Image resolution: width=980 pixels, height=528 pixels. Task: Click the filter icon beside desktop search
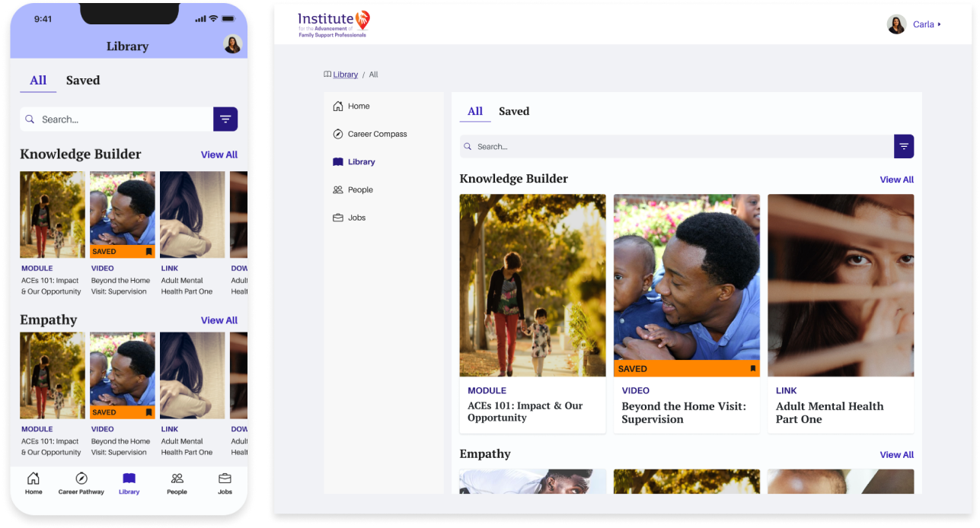904,147
